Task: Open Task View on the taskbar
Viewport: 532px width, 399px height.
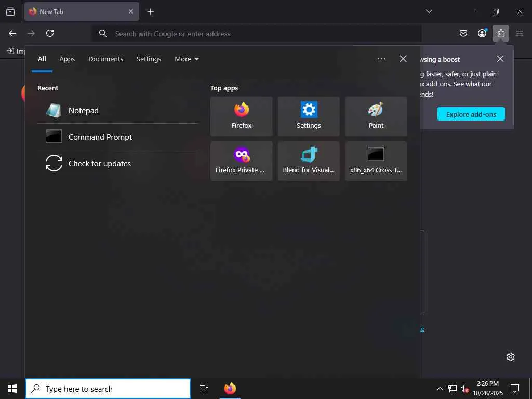Action: tap(203, 389)
